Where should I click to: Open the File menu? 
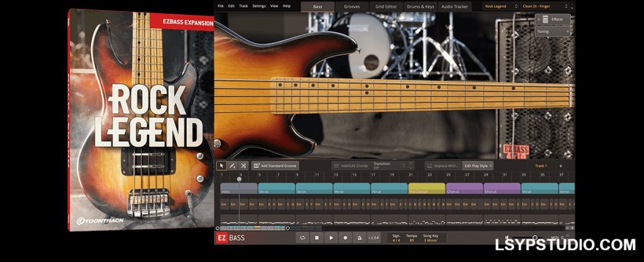(x=221, y=6)
